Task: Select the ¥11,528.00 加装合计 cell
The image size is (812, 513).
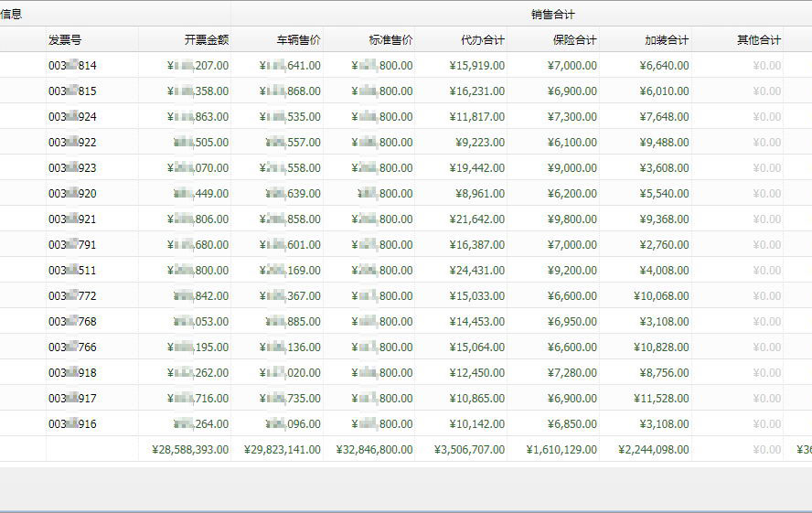Action: 661,399
